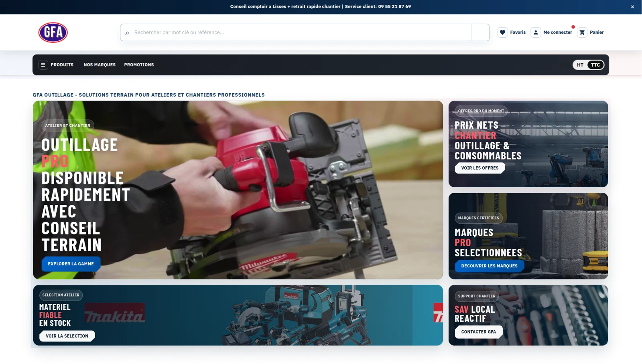The image size is (642, 364).
Task: Click the SELECTION ATELIER badge
Action: click(61, 295)
